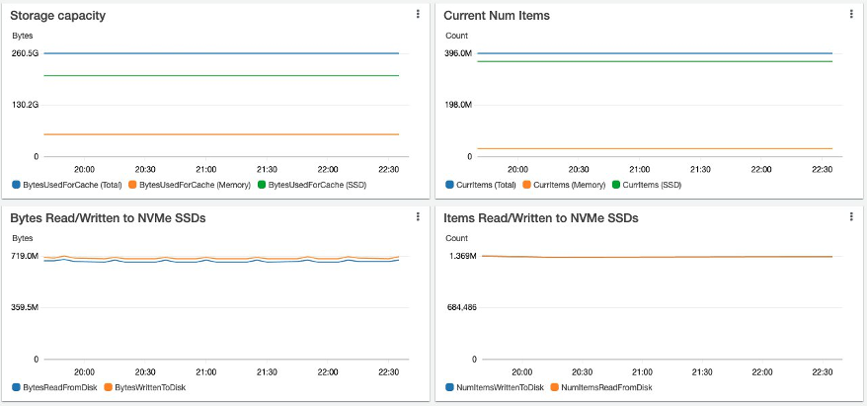The width and height of the screenshot is (868, 407).
Task: Click Items Read/Written to NVMe SSDs title
Action: pos(541,218)
